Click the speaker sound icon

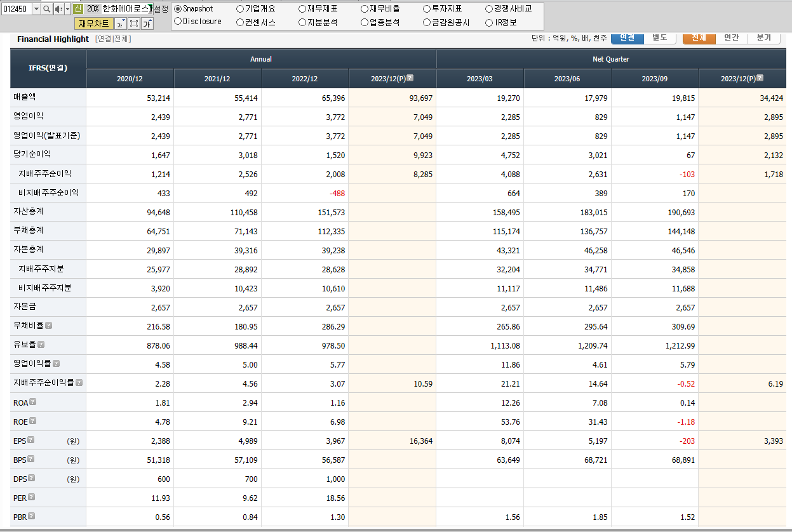tap(58, 9)
